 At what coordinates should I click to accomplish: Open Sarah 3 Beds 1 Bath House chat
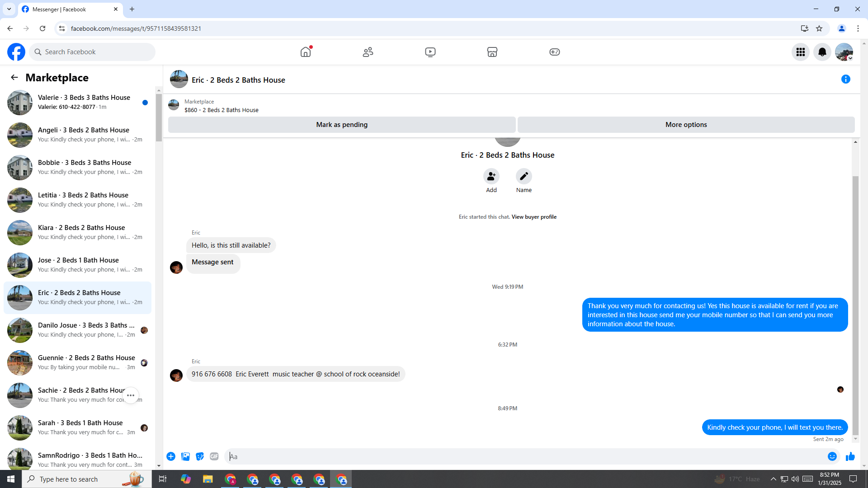(78, 427)
